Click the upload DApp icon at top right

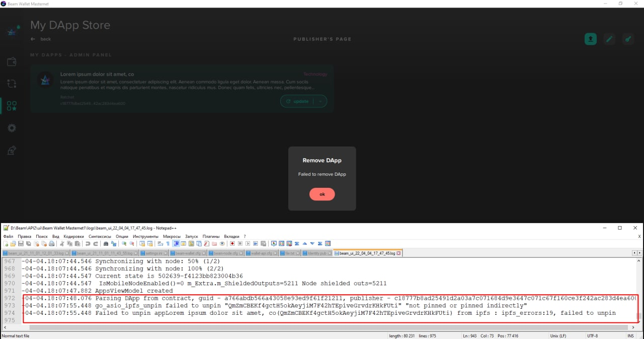click(591, 39)
